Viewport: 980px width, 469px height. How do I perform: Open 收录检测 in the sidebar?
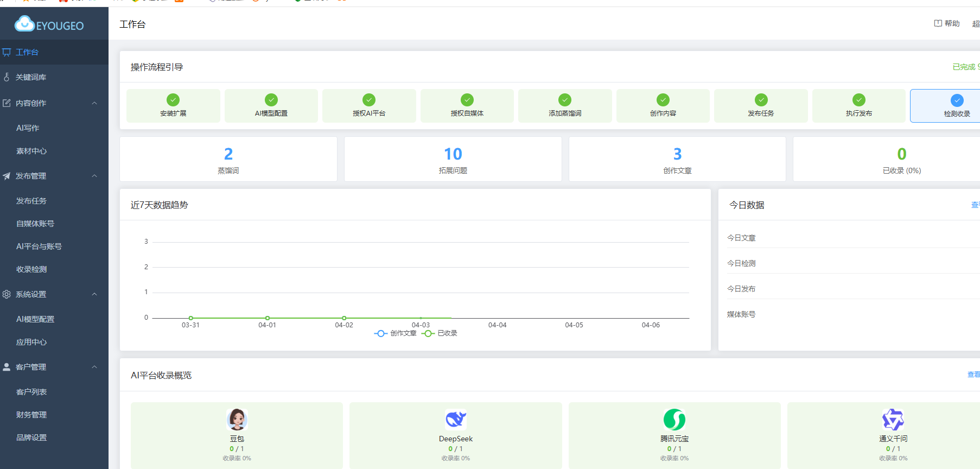[x=31, y=269]
